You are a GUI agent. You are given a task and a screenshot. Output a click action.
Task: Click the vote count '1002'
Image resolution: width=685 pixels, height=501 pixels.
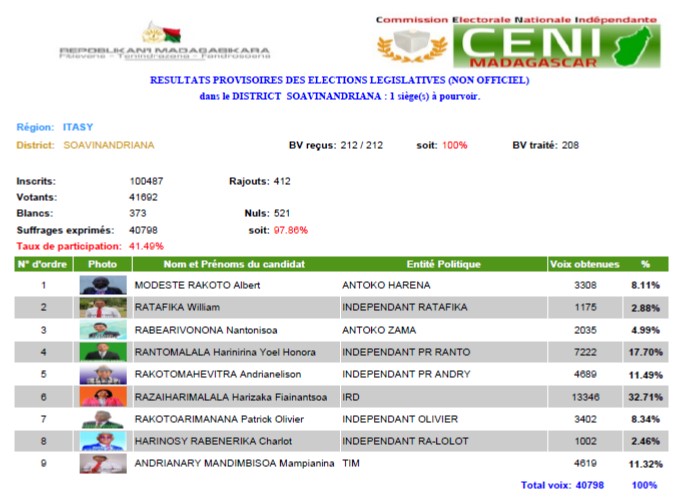tap(585, 442)
